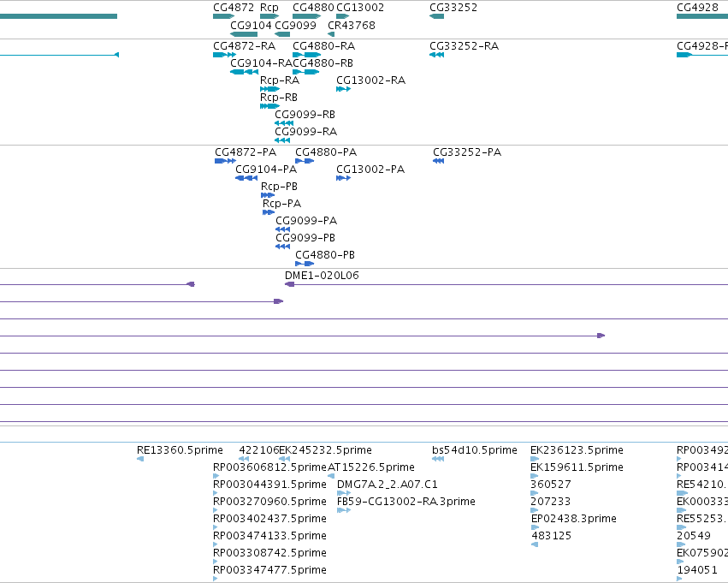Click the CG9099 gene label
This screenshot has width=728, height=583.
click(x=295, y=25)
